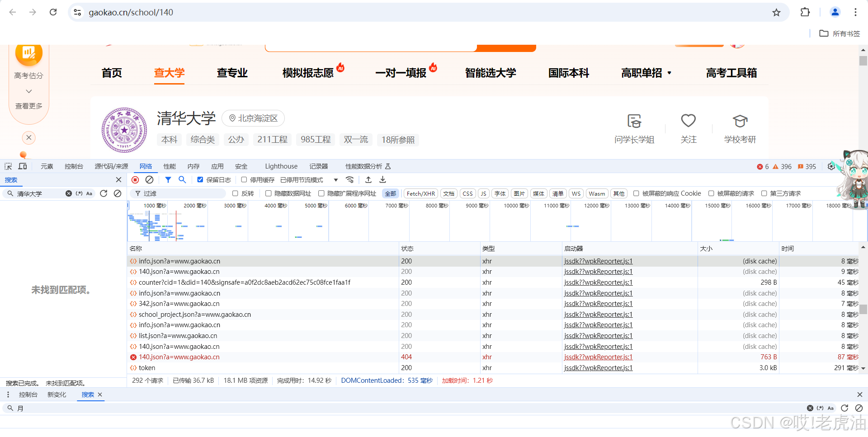This screenshot has width=868, height=437.
Task: Select CSS filter type
Action: point(467,193)
